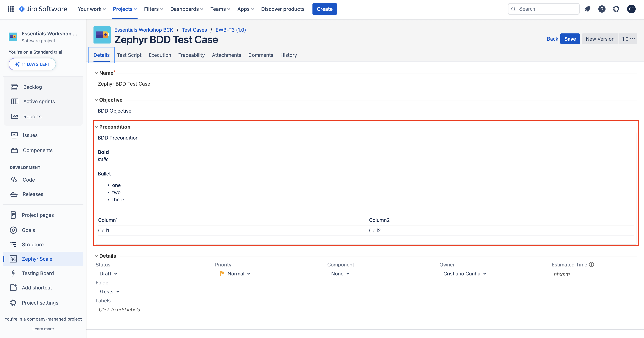Open the 1.0 version options menu
644x338 pixels.
pyautogui.click(x=628, y=39)
